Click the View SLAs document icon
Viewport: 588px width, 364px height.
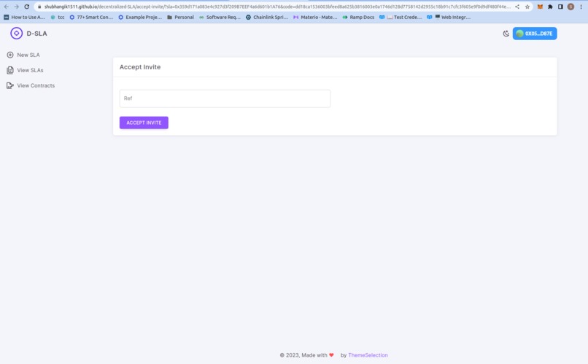point(10,70)
